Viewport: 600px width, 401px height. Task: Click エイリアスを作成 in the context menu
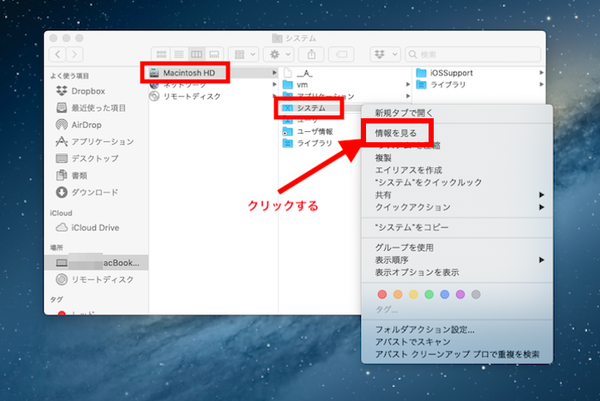(x=410, y=170)
